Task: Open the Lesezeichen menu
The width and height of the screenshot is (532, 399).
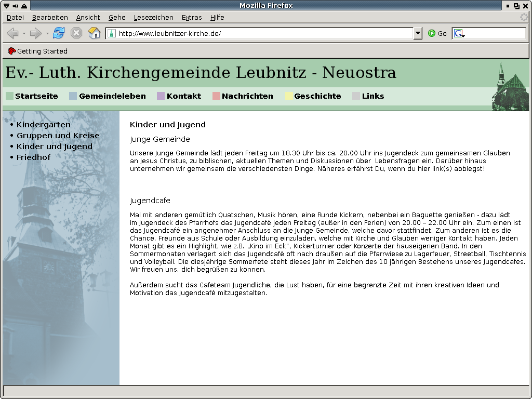Action: [153, 17]
